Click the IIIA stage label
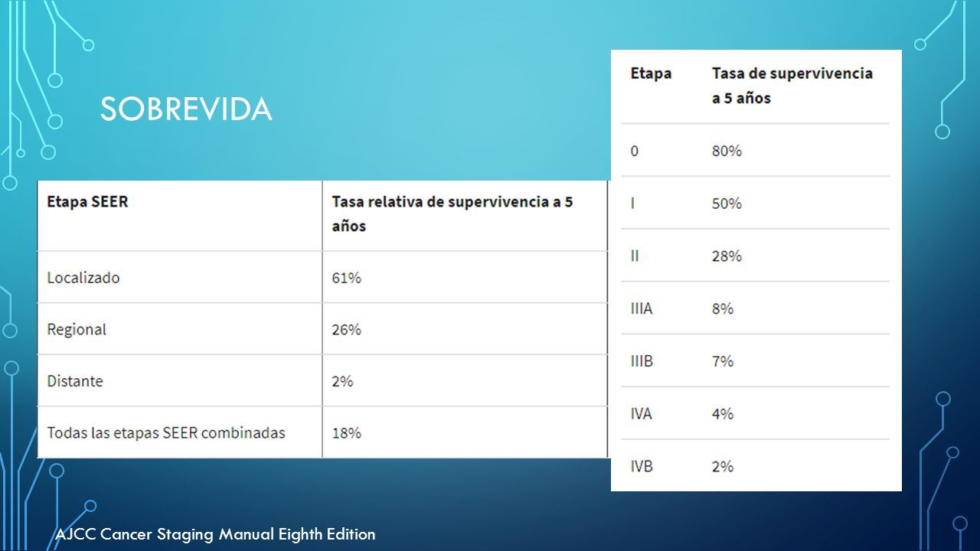980x551 pixels. (642, 309)
